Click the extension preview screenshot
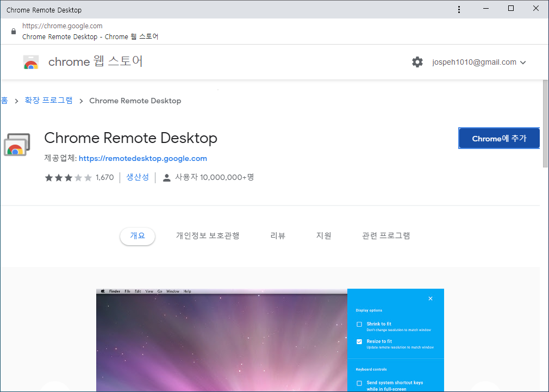This screenshot has width=549, height=392. point(270,340)
